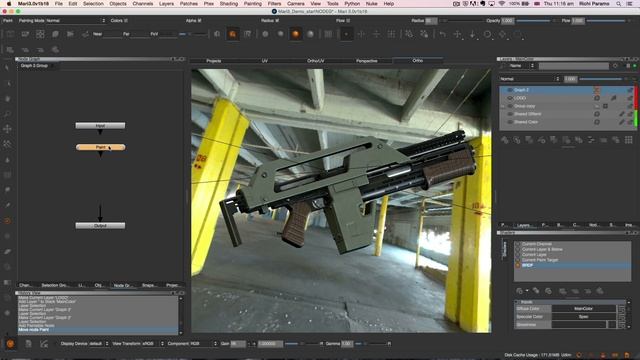Image resolution: width=640 pixels, height=360 pixels.
Task: Adjust the Gain slider in bottom toolbar
Action: 302,344
